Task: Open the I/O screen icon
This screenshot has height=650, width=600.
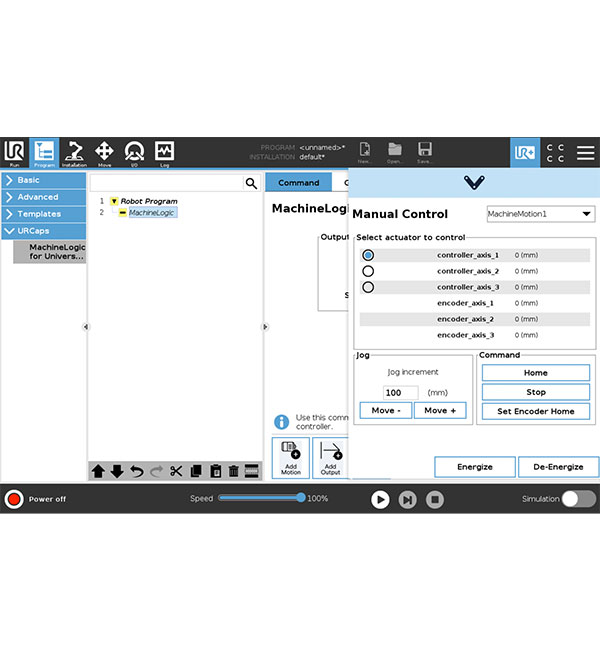Action: 134,153
